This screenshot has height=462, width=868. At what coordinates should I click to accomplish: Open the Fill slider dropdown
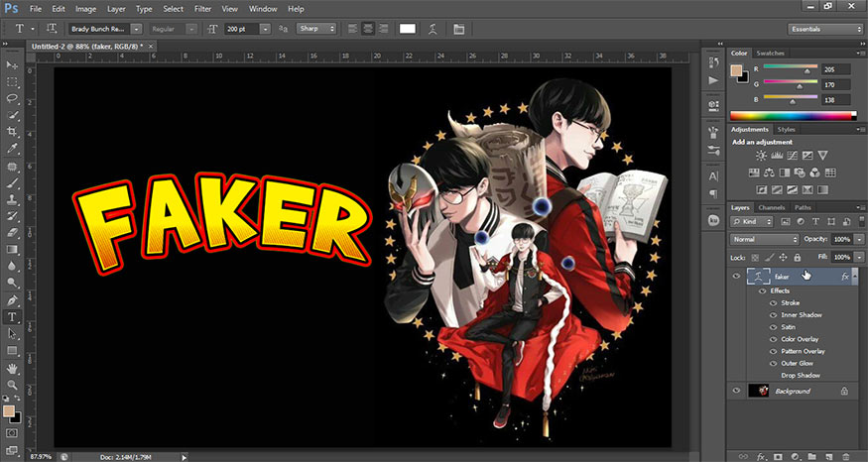click(x=859, y=258)
